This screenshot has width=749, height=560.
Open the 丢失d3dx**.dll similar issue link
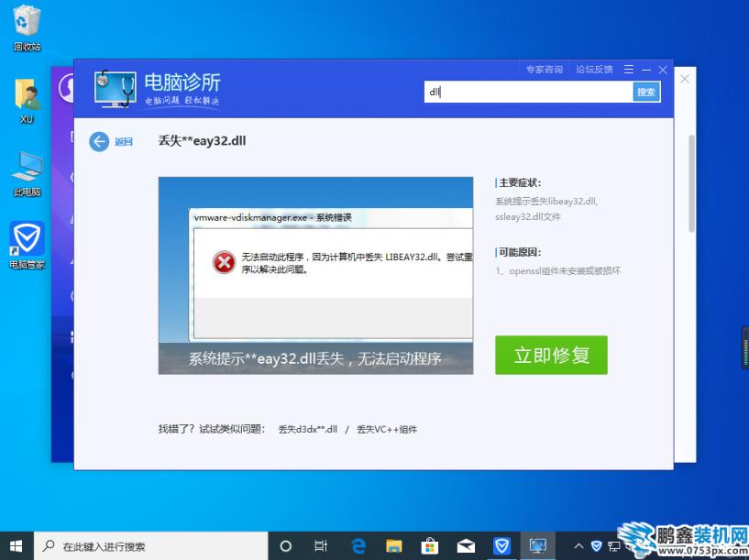pyautogui.click(x=308, y=429)
